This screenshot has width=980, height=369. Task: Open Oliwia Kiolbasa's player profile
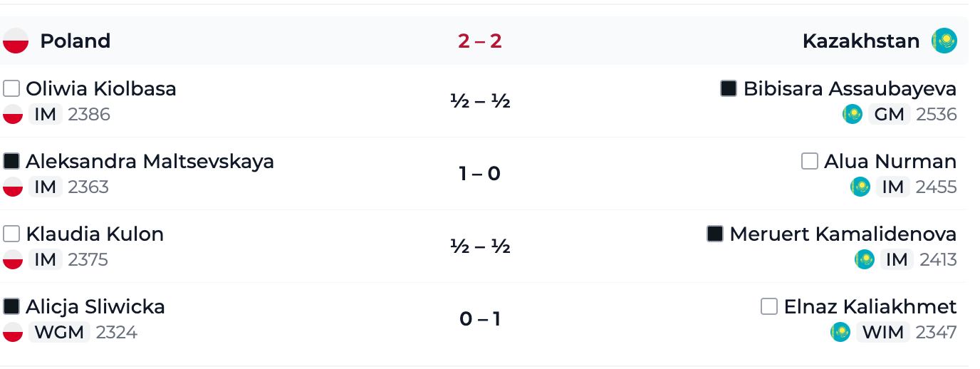(101, 88)
